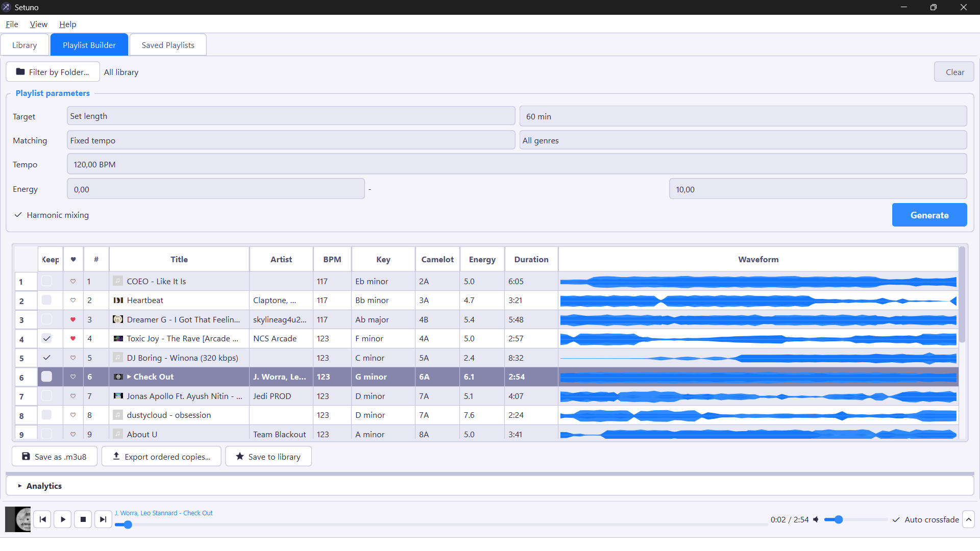Screen dimensions: 980x551
Task: Uncheck Keep for DJ Boring - Winona
Action: point(46,358)
